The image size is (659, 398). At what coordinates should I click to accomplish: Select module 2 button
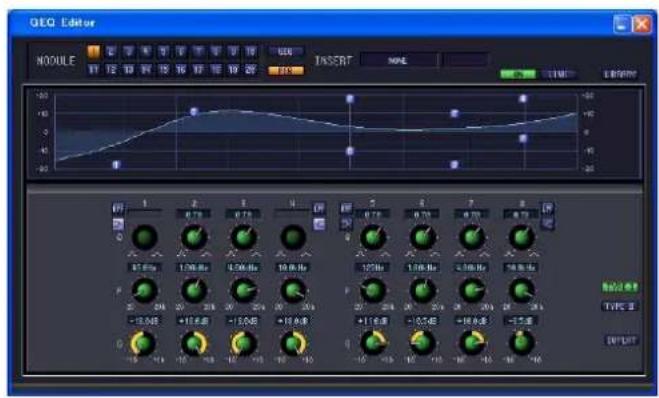(x=111, y=52)
